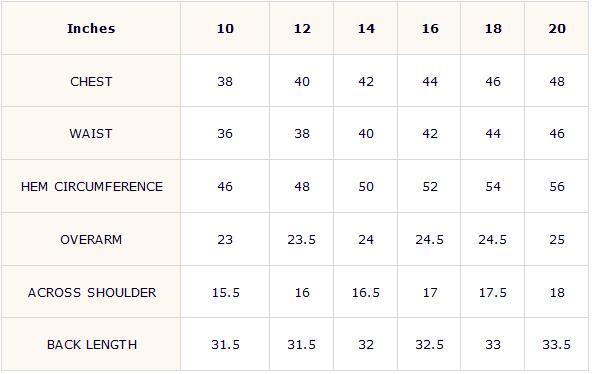Click the WAIST row label
592x374 pixels.
point(91,134)
